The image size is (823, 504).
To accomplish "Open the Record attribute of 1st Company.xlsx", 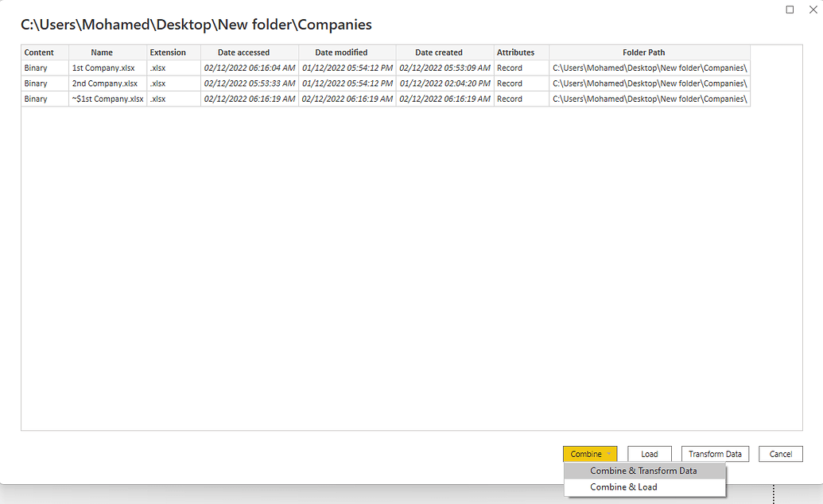I will pyautogui.click(x=509, y=68).
